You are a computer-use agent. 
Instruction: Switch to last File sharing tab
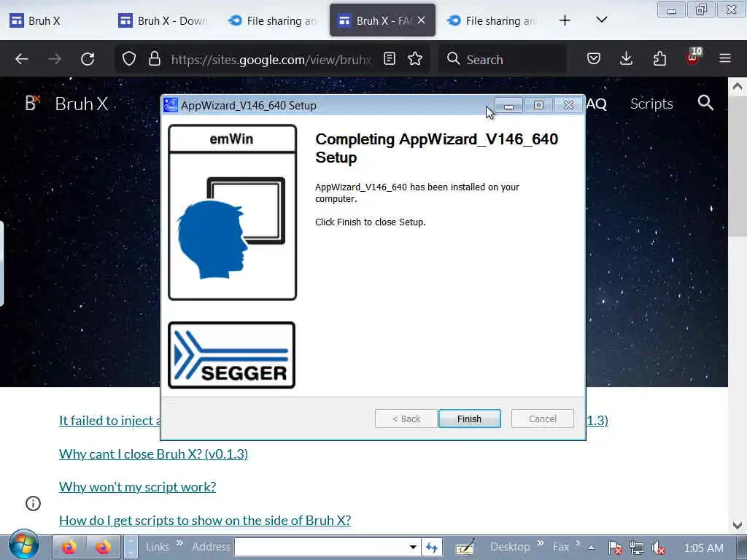pyautogui.click(x=492, y=20)
